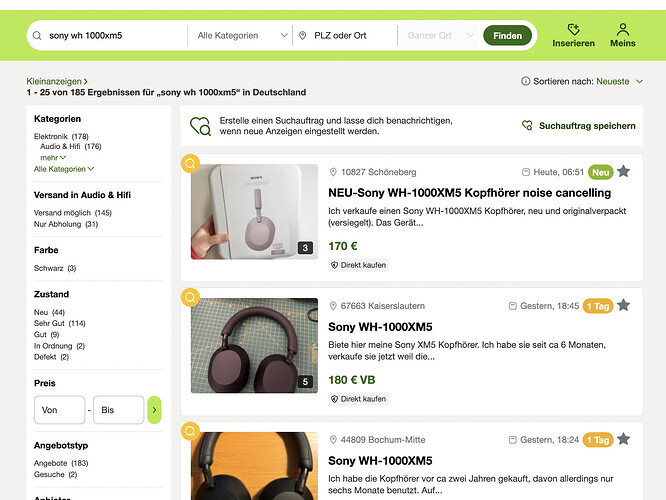Favorite the NEU-Sony WH-1000XM5 listing star
Image resolution: width=666 pixels, height=500 pixels.
(x=624, y=172)
